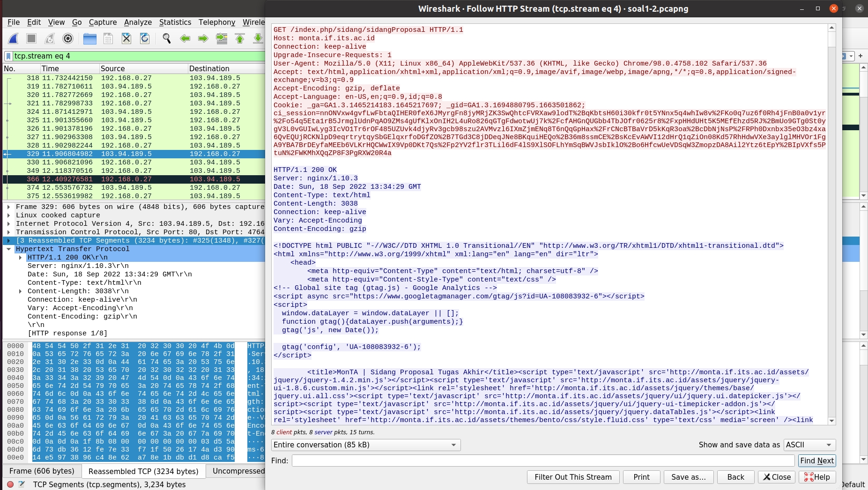Save this capture file icon
Viewport: 868px width, 490px height.
click(x=108, y=38)
